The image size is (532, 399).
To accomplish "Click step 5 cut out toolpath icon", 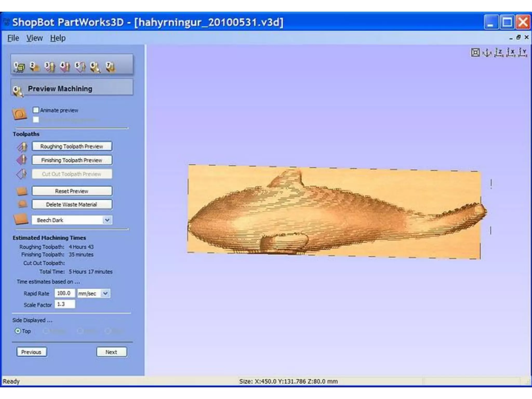I will coord(80,67).
